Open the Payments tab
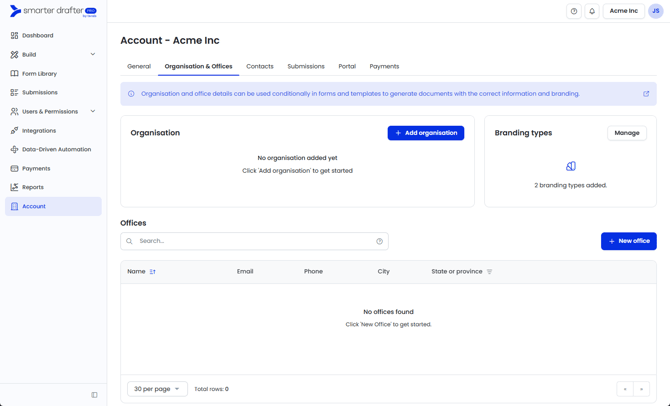The image size is (670, 406). pos(384,67)
